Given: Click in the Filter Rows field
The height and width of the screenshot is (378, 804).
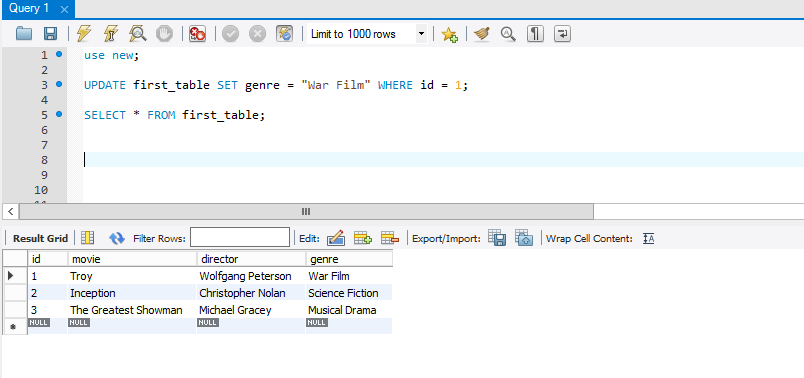Looking at the screenshot, I should pyautogui.click(x=240, y=237).
